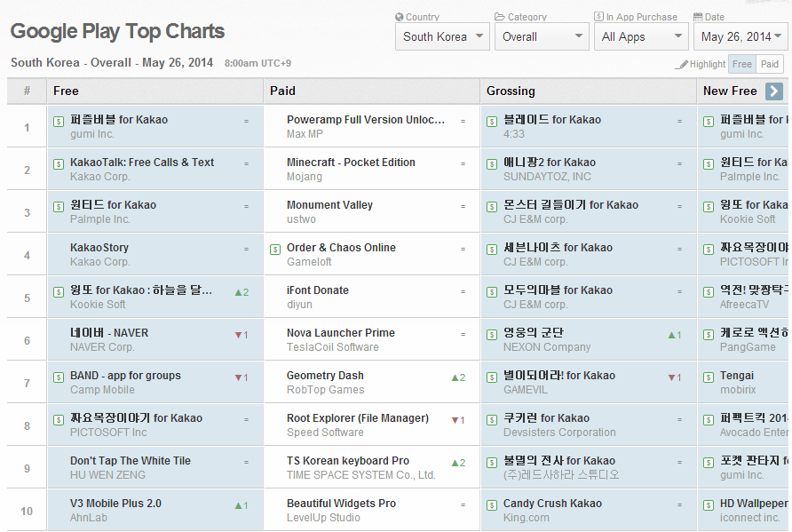Click the Free column header
The width and height of the screenshot is (792, 532).
(x=67, y=91)
